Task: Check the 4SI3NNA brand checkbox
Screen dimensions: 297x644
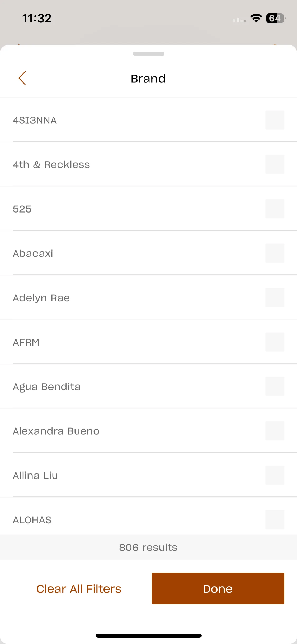Action: (275, 120)
